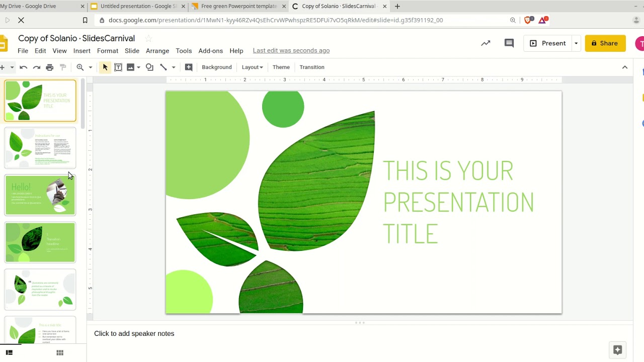Image resolution: width=644 pixels, height=362 pixels.
Task: Click the Redo arrow in the toolbar
Action: click(36, 67)
